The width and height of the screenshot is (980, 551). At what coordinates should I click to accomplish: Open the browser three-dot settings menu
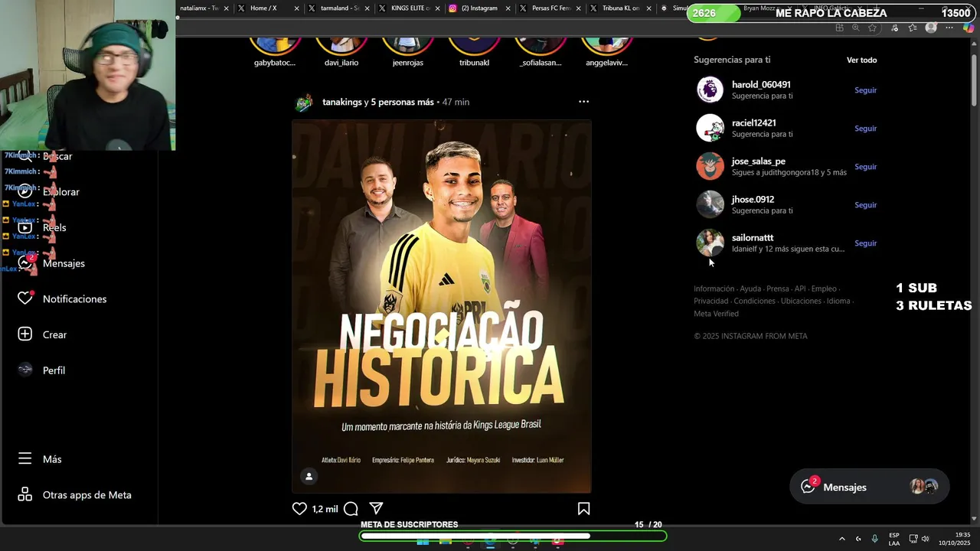[949, 28]
